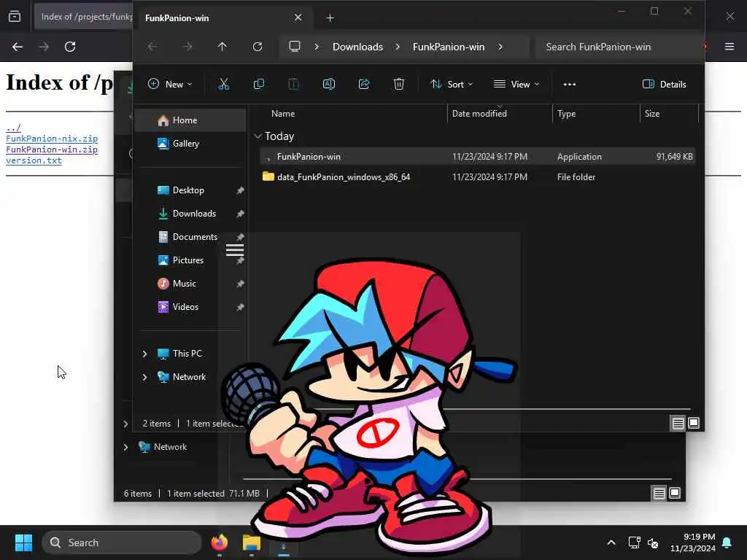
Task: Open the three-dot See more menu
Action: [569, 85]
